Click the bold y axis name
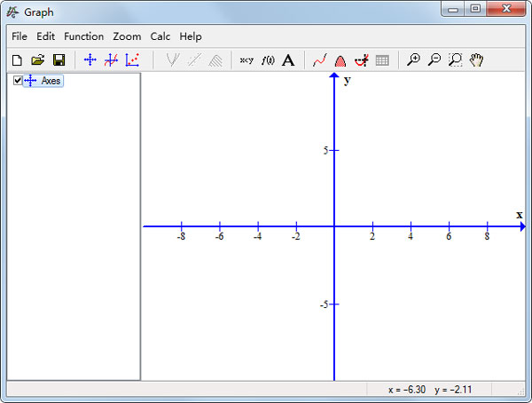532x403 pixels. click(x=348, y=81)
